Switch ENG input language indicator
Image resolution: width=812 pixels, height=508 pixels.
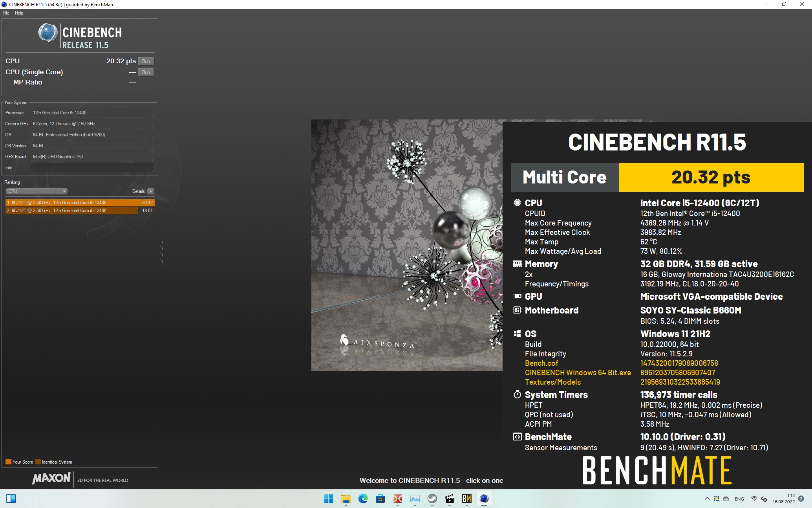[x=739, y=499]
